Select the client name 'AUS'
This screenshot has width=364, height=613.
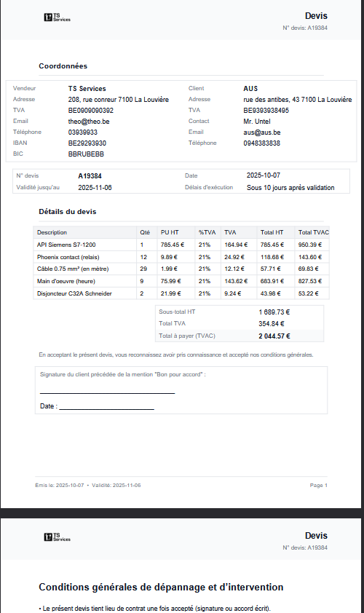click(250, 89)
